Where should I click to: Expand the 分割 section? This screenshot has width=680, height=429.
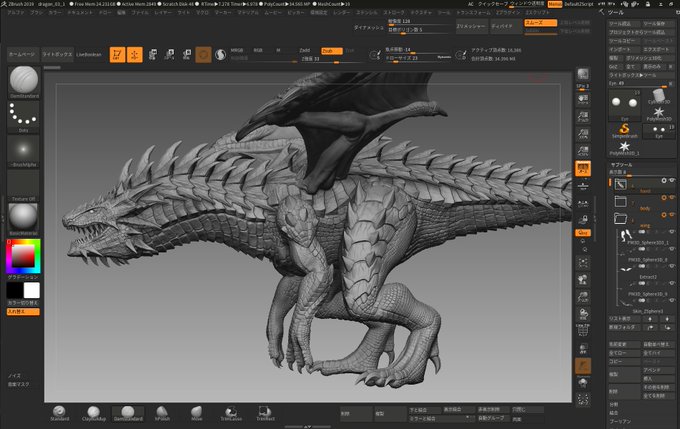pyautogui.click(x=614, y=404)
